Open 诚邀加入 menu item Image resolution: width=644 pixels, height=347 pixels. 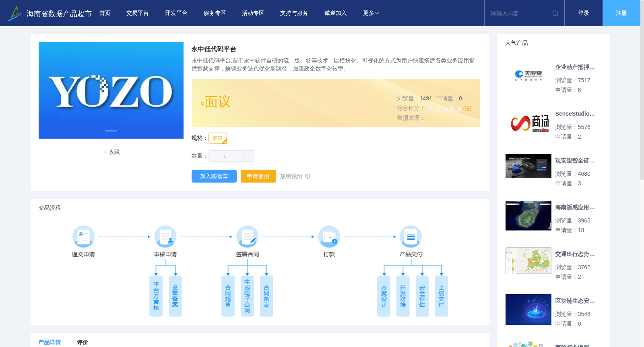(336, 13)
